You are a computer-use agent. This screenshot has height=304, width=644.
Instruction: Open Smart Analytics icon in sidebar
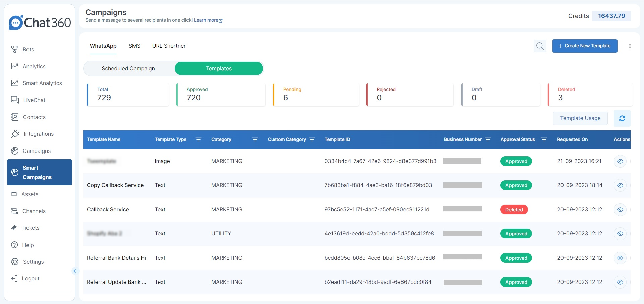tap(14, 83)
